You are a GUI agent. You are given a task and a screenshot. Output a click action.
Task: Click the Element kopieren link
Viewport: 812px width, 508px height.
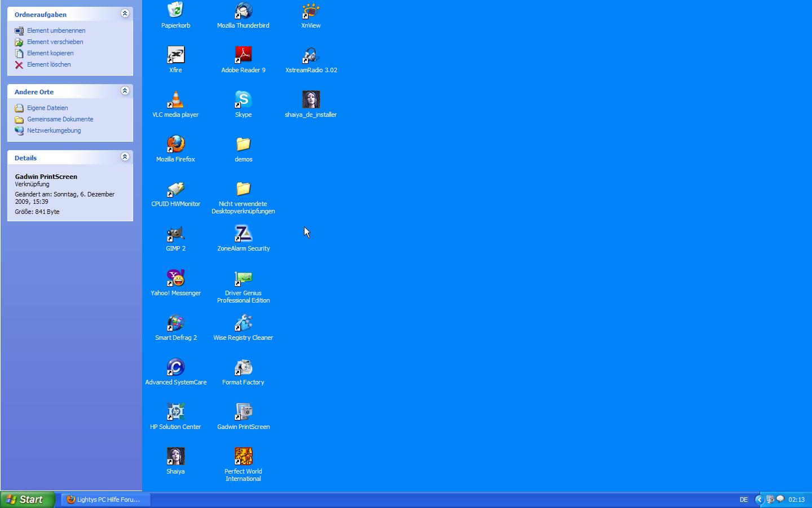[x=50, y=53]
